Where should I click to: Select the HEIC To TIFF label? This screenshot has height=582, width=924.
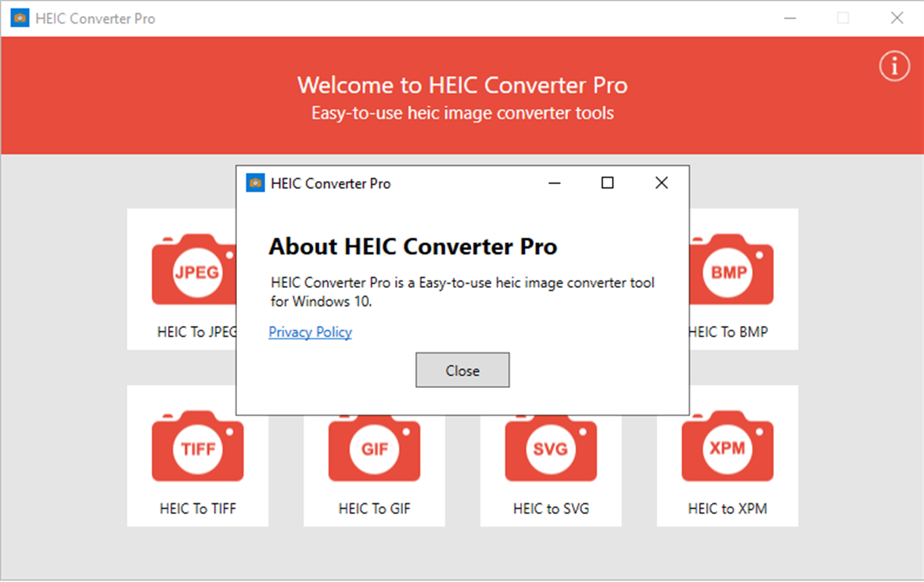coord(198,508)
